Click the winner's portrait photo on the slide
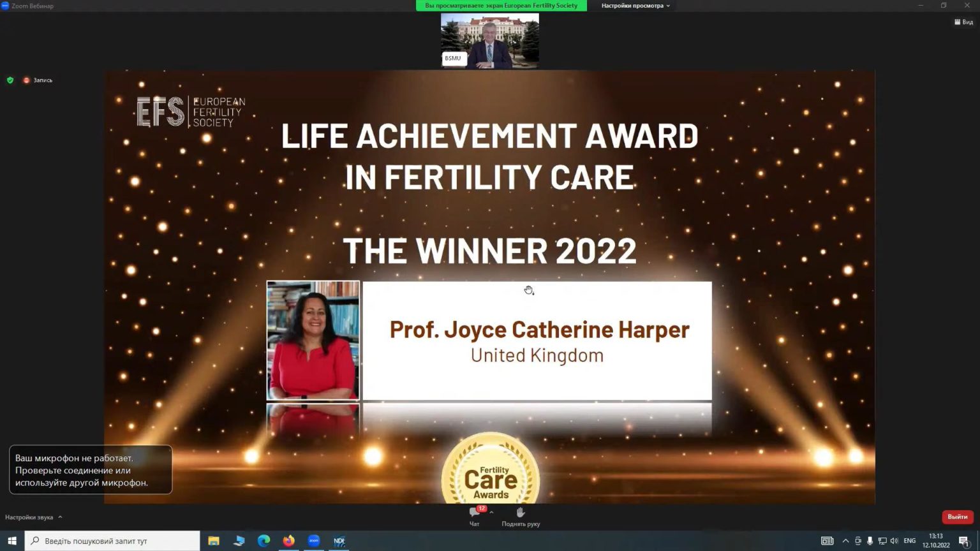The image size is (980, 551). (313, 341)
